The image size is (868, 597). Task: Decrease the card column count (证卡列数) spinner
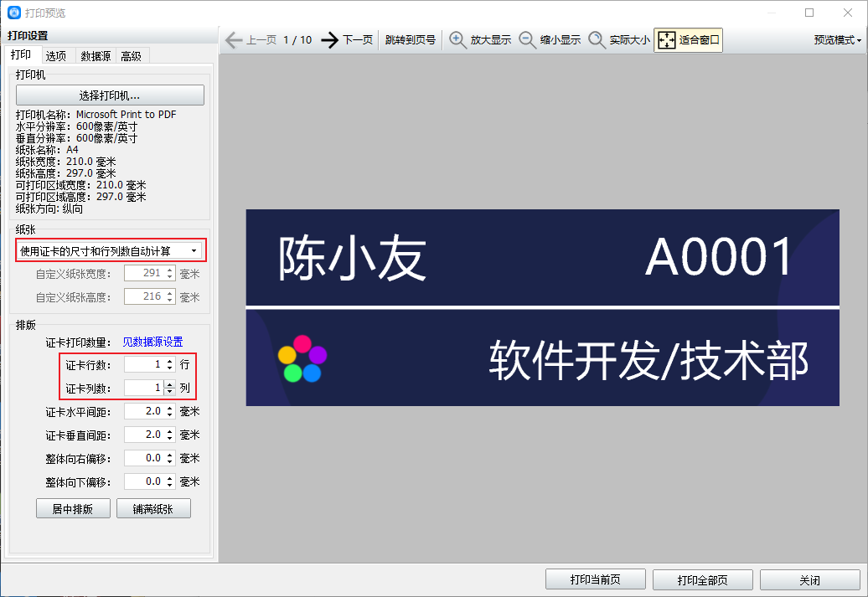pyautogui.click(x=170, y=392)
